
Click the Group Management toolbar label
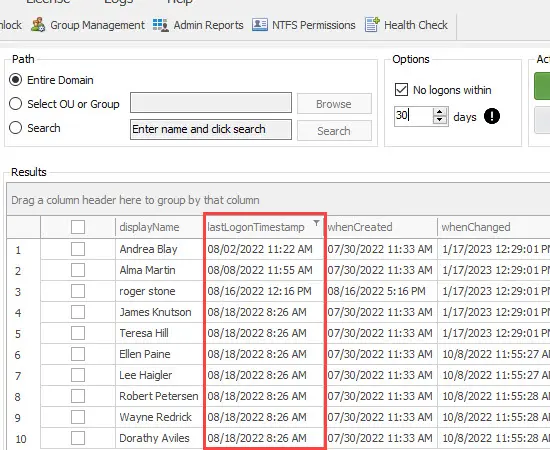click(98, 25)
